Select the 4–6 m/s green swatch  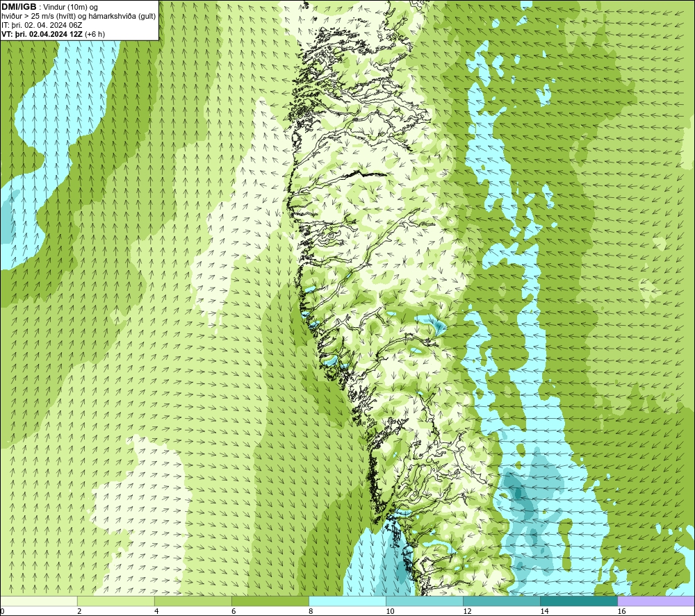pos(193,601)
